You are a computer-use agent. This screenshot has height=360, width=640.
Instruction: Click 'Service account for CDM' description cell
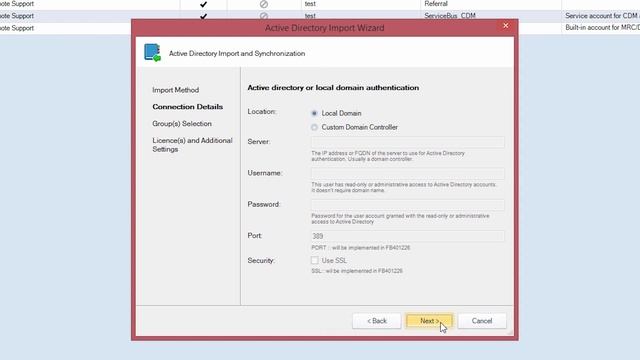[602, 16]
